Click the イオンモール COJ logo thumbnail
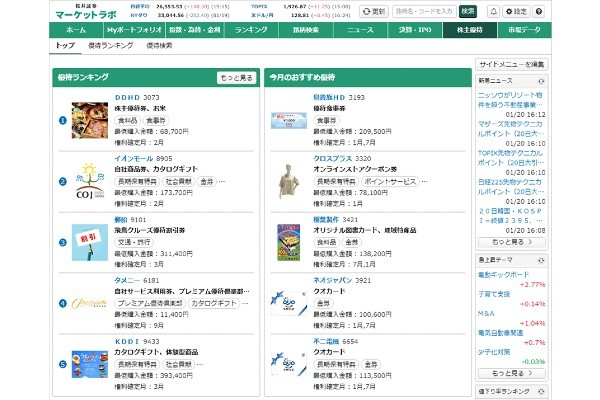Screen dimensions: 600x400 90,181
